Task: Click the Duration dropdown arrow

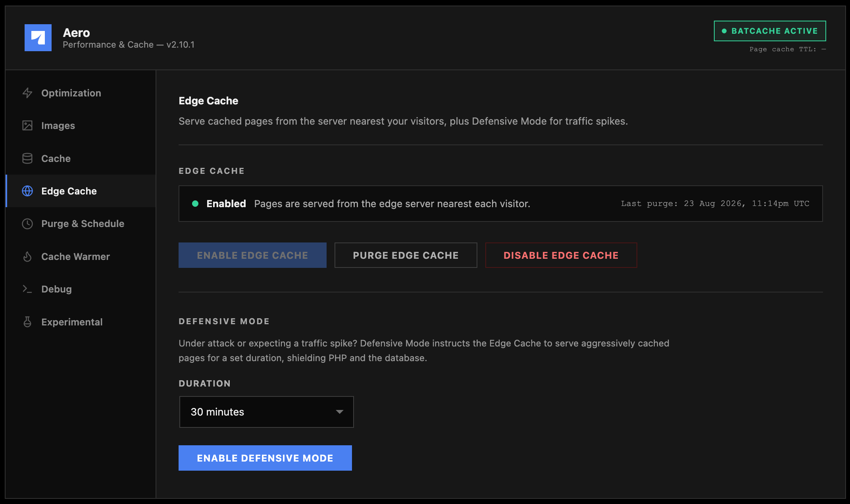Action: click(339, 412)
